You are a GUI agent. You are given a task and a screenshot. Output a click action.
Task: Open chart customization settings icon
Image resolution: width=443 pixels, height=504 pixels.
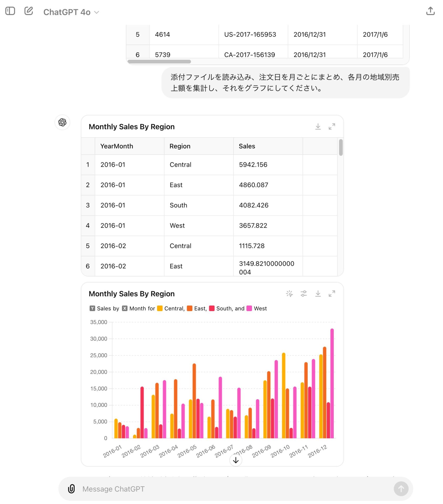point(304,293)
